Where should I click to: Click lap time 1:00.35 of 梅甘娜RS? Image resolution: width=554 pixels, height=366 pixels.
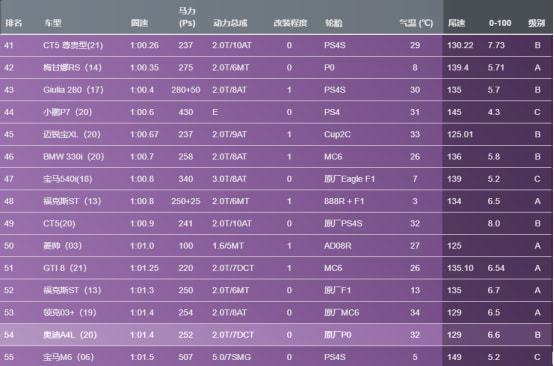pos(145,67)
